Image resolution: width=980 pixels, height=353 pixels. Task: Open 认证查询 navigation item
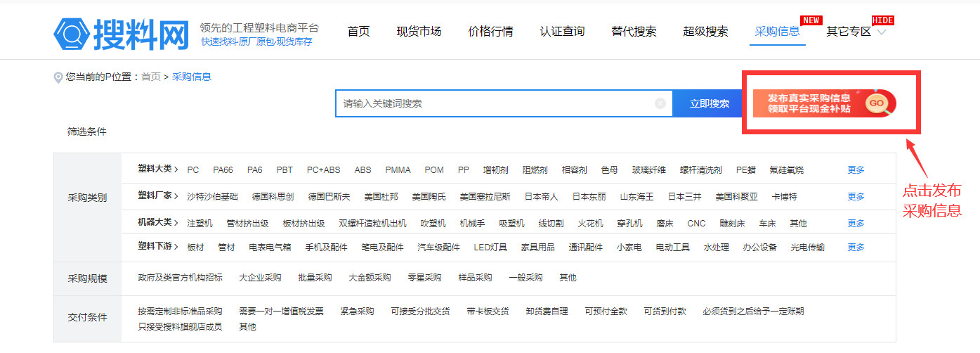562,32
